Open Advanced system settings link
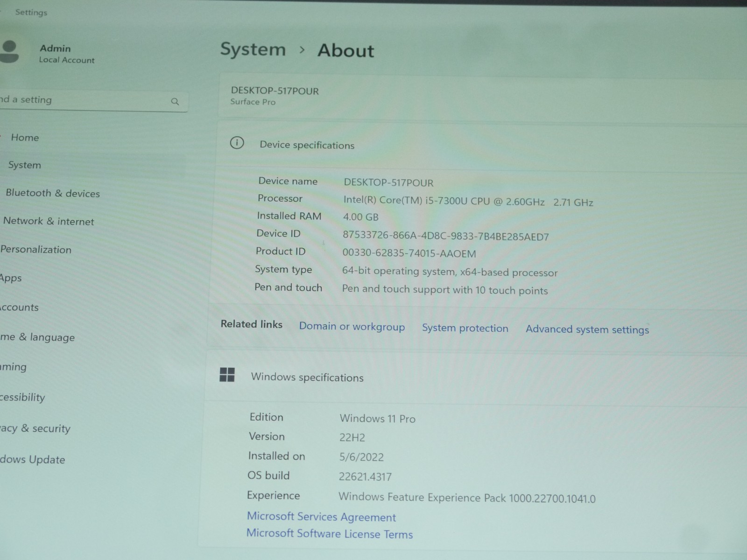The image size is (747, 560). 587,329
